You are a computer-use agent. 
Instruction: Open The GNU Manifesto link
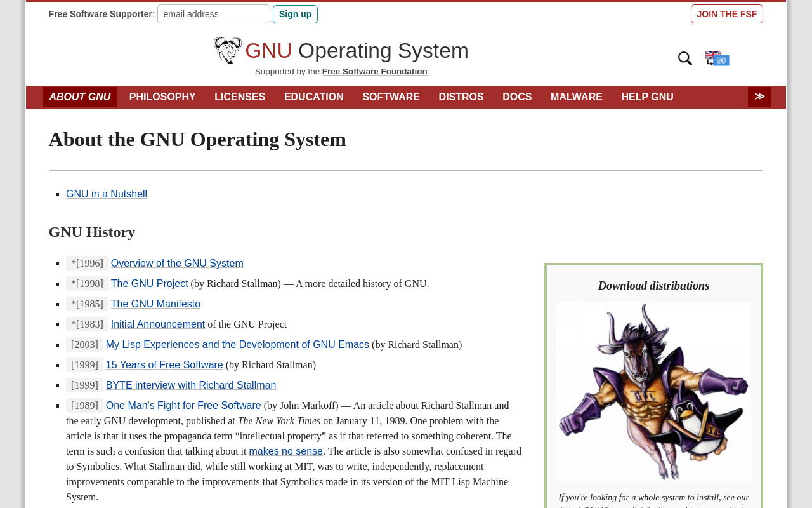155,304
